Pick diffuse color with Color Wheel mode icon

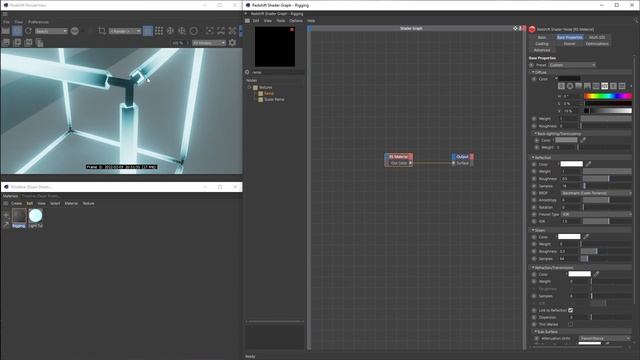(x=570, y=86)
